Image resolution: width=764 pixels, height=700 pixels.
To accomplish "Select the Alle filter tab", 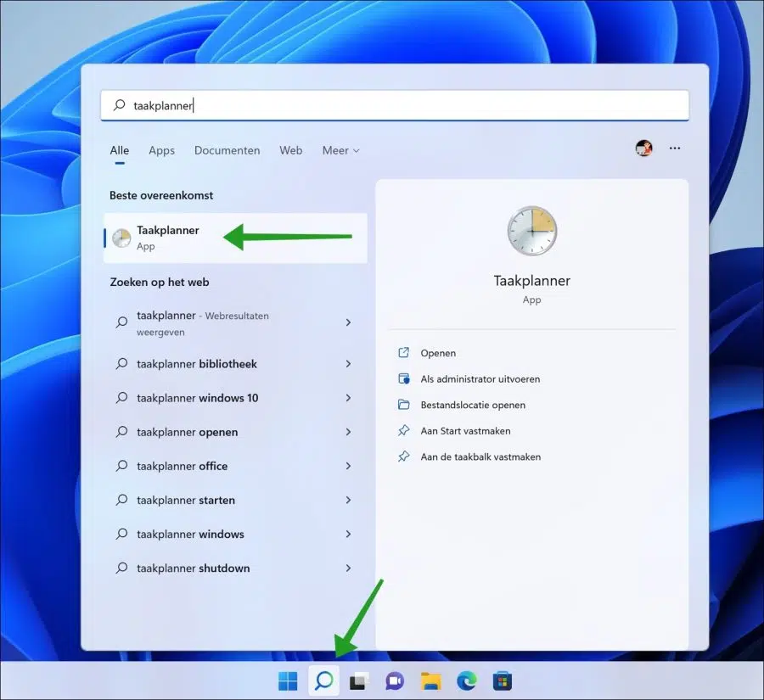I will click(x=120, y=150).
